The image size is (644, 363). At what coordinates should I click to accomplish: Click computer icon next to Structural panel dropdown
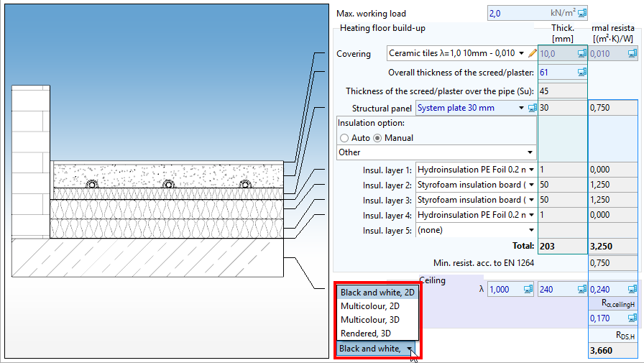pyautogui.click(x=533, y=108)
